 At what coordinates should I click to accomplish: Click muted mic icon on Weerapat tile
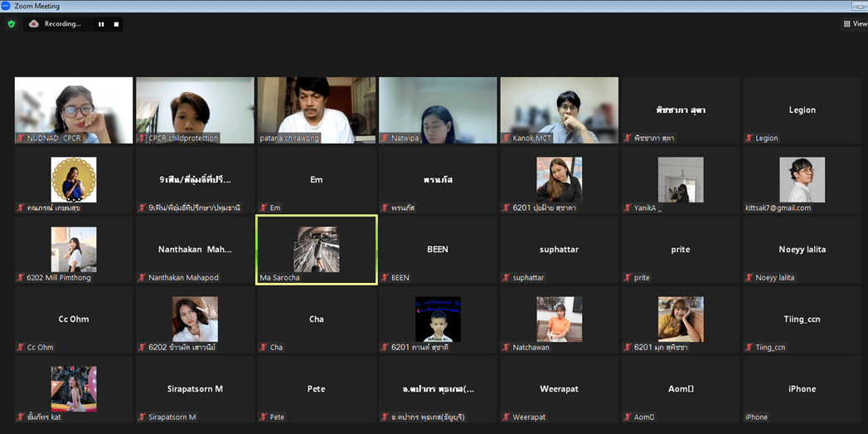[507, 417]
